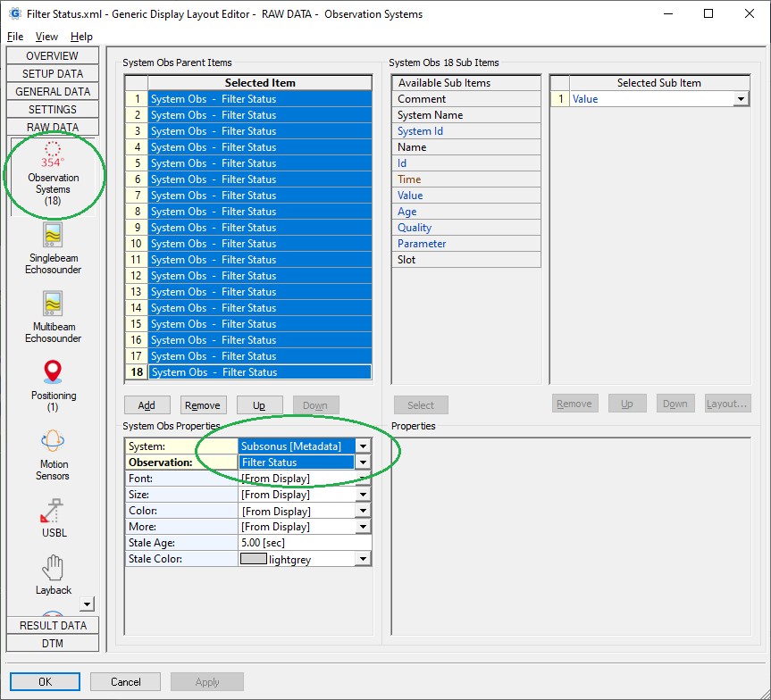
Task: Click the USBL sidebar icon
Action: click(53, 511)
